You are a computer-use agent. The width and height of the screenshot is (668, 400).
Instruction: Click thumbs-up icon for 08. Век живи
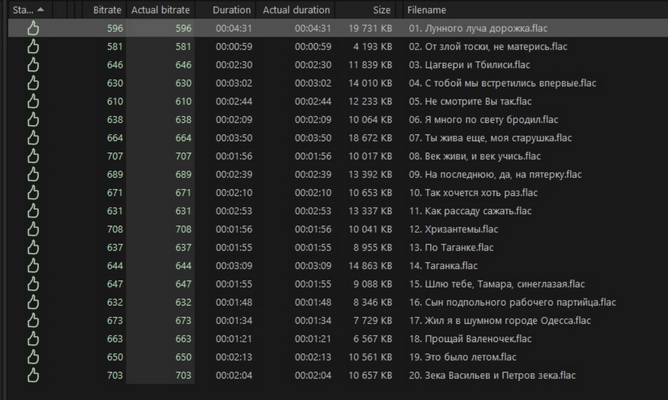[33, 156]
